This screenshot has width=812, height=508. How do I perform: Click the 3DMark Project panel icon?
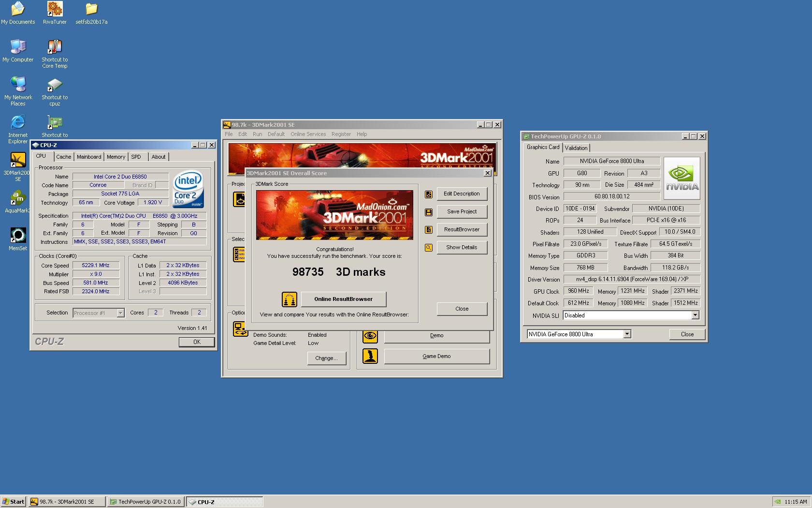(240, 199)
